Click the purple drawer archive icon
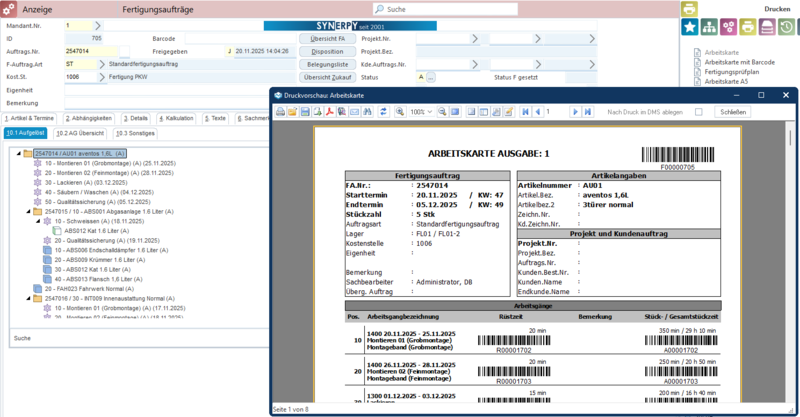This screenshot has width=800, height=417. pos(768,27)
